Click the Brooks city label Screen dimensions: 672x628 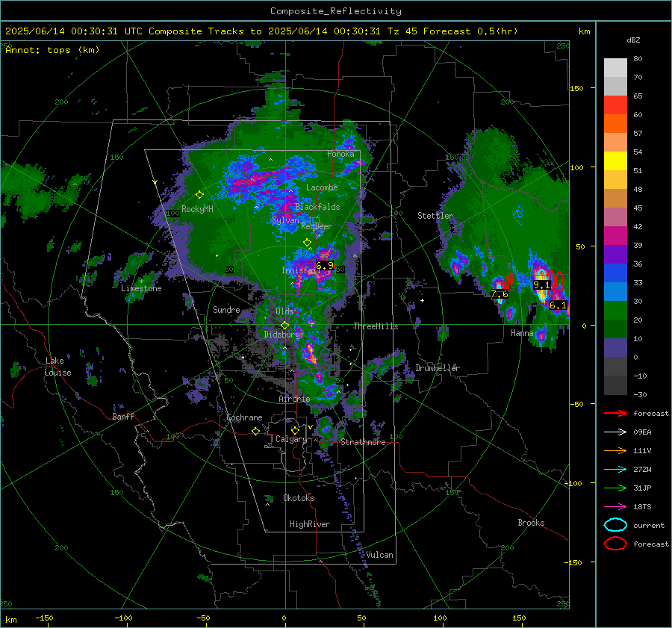pyautogui.click(x=531, y=523)
